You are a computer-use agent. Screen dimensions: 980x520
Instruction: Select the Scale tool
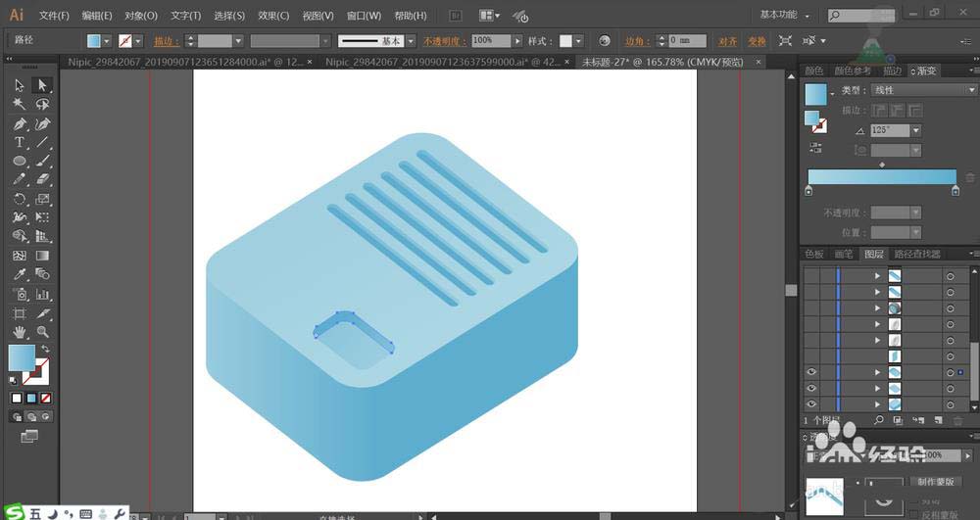pos(42,199)
